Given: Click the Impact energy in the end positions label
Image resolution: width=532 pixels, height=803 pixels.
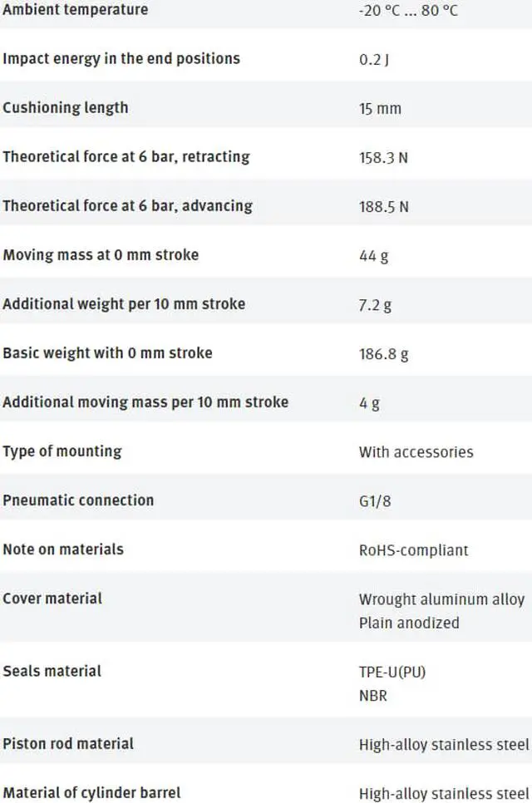Looking at the screenshot, I should [x=121, y=59].
